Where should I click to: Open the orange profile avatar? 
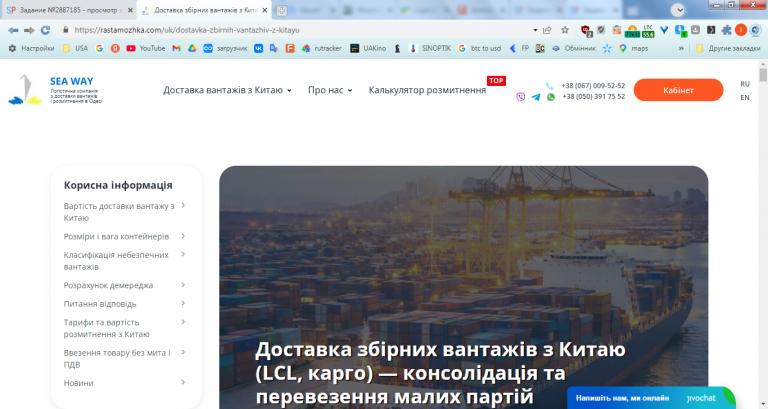click(741, 30)
